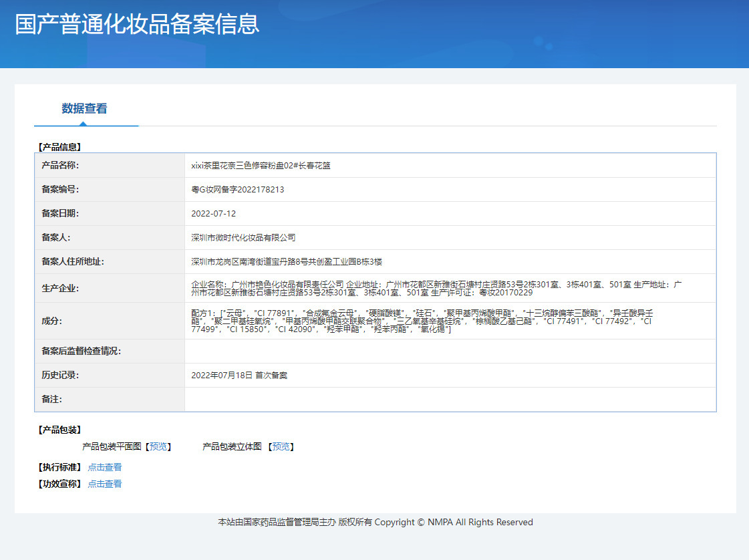Click the 备案后监督检查情况 row label
Image resolution: width=749 pixels, height=560 pixels.
(x=82, y=352)
